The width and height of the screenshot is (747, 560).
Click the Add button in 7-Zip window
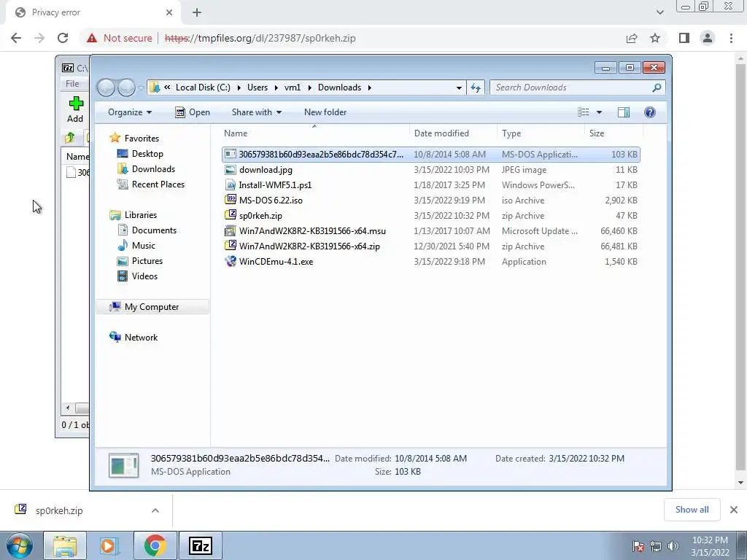(75, 109)
